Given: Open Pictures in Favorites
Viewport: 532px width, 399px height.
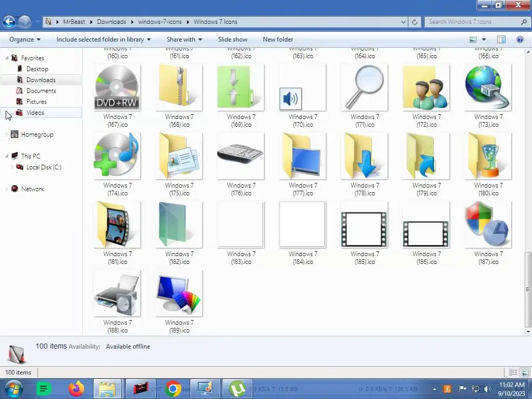Looking at the screenshot, I should pyautogui.click(x=36, y=101).
